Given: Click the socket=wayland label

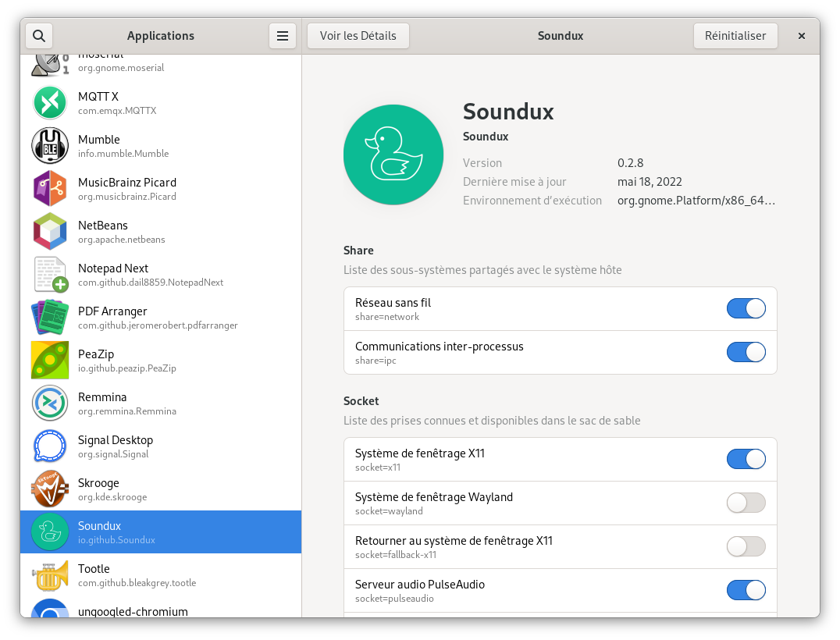Looking at the screenshot, I should click(x=389, y=511).
